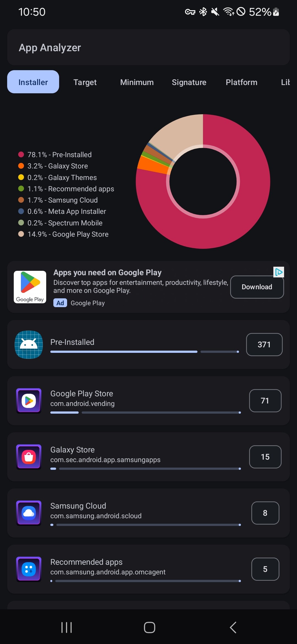
Task: Tap the Recommended apps icon
Action: [29, 569]
